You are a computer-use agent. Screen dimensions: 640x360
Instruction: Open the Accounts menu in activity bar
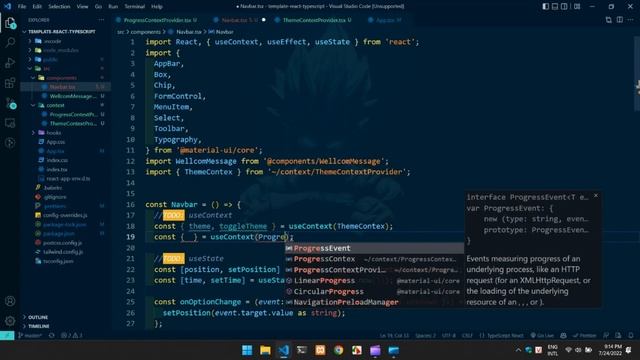pyautogui.click(x=10, y=301)
